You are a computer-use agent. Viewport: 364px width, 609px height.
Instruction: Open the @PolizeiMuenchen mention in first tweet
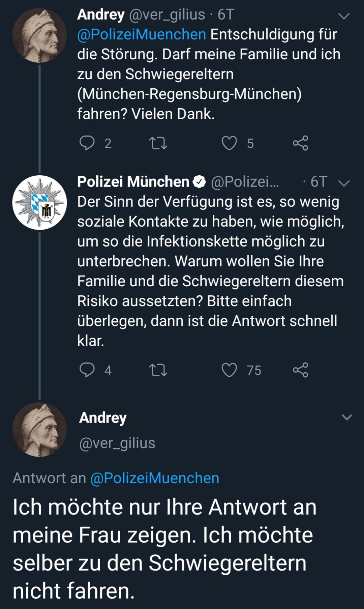click(142, 34)
